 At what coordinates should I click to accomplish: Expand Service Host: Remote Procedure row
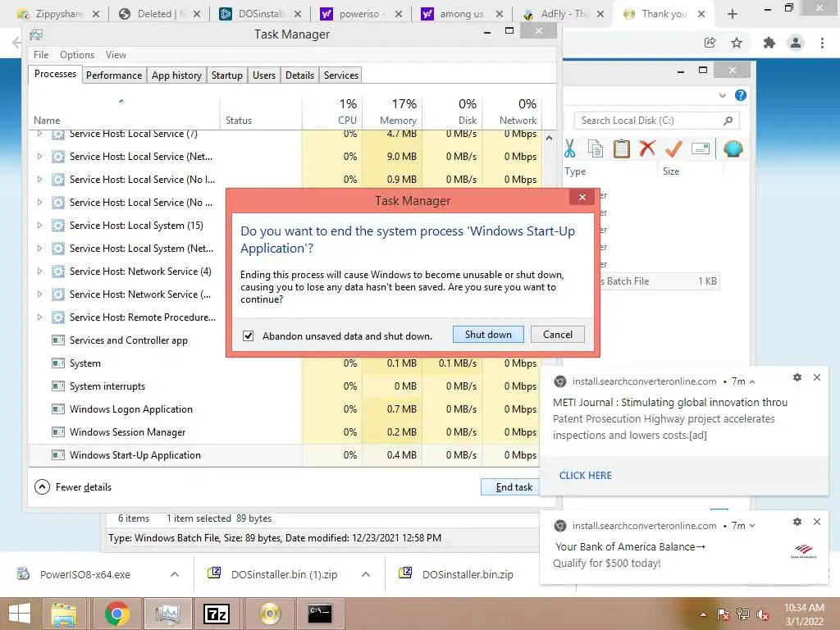tap(39, 317)
